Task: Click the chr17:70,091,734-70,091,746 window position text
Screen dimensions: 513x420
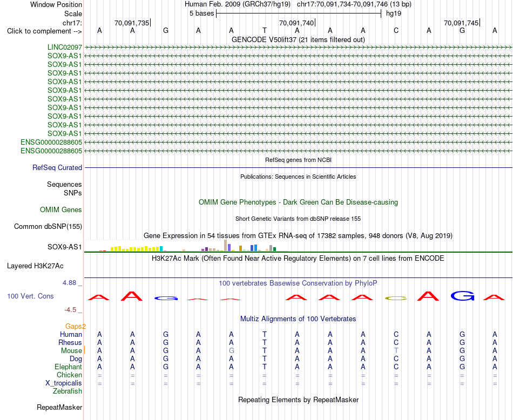Action: point(354,4)
